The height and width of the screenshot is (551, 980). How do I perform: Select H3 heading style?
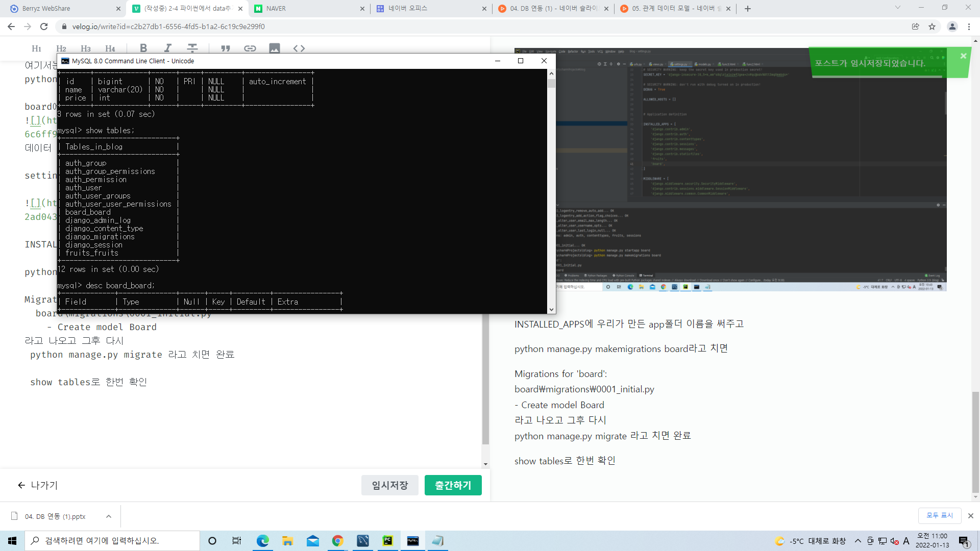click(86, 48)
